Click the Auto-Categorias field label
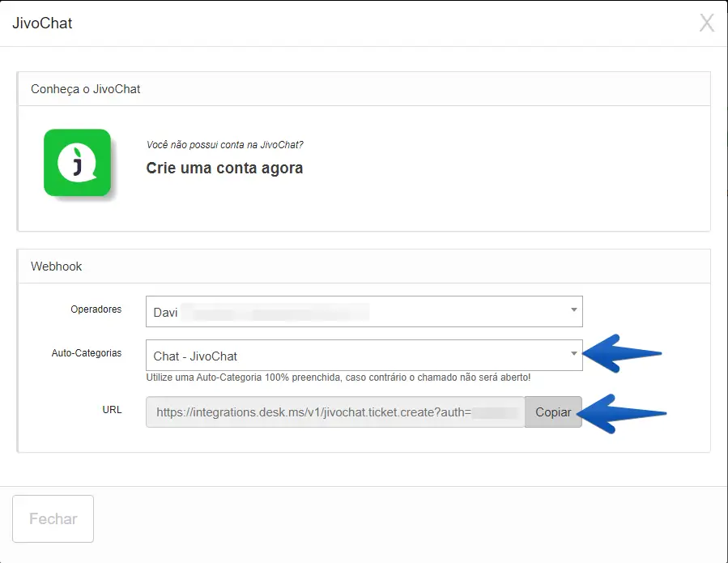 pyautogui.click(x=86, y=353)
